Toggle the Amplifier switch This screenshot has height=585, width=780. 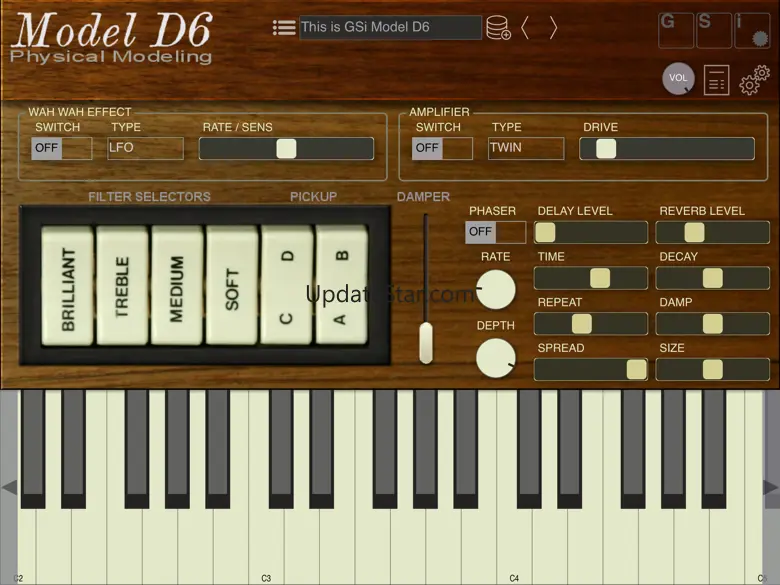pos(442,148)
